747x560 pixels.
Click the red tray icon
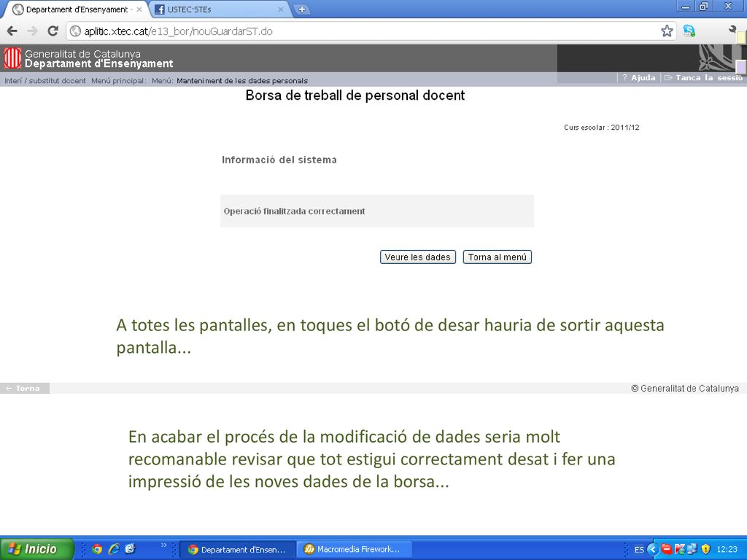click(667, 549)
